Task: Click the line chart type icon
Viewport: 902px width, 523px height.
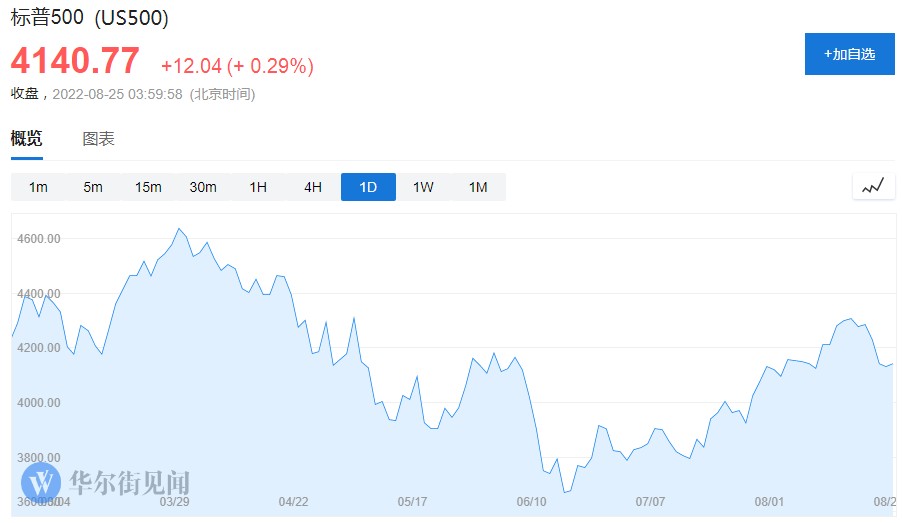Action: coord(873,186)
